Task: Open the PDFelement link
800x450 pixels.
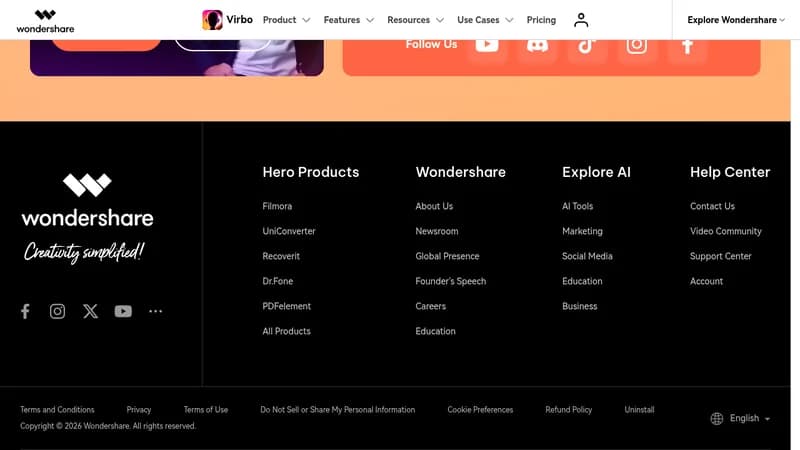Action: coord(286,306)
